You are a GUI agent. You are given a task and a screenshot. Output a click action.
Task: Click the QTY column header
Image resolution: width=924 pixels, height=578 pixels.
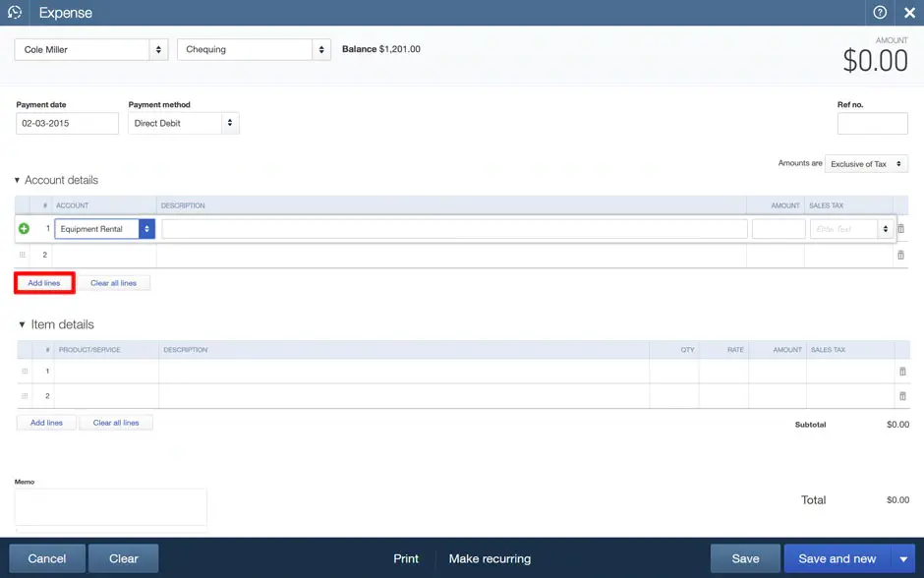tap(688, 350)
